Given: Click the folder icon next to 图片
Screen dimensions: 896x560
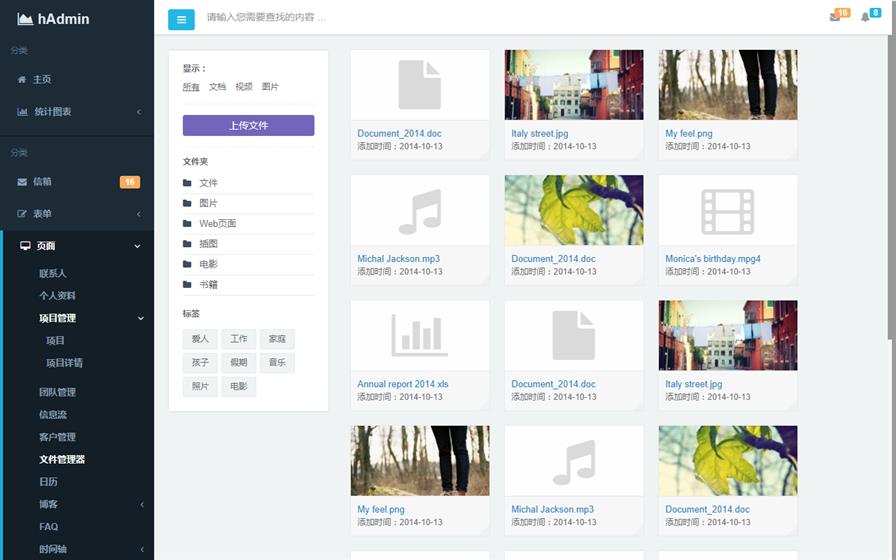Looking at the screenshot, I should pyautogui.click(x=187, y=203).
